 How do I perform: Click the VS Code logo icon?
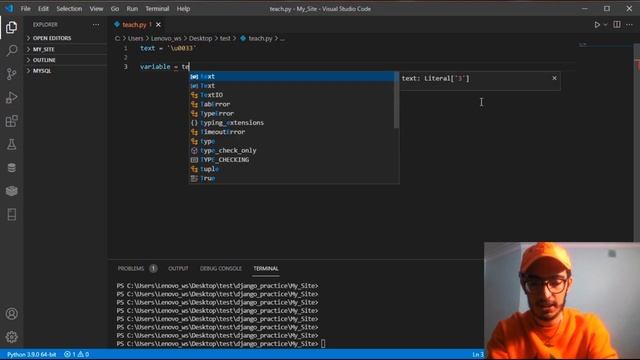coord(9,8)
